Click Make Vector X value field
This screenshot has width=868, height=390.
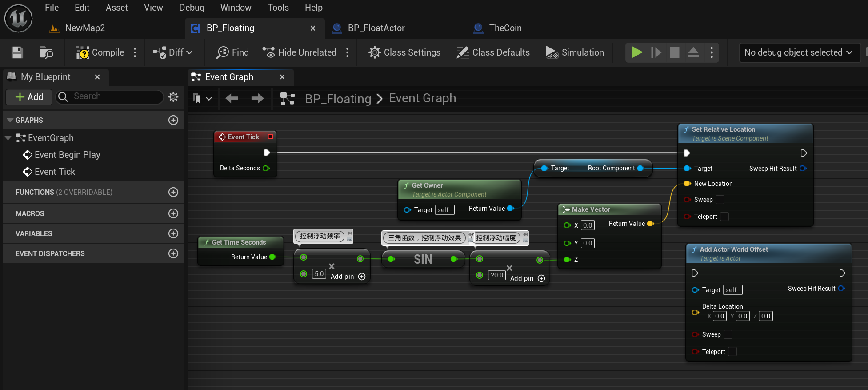click(588, 225)
